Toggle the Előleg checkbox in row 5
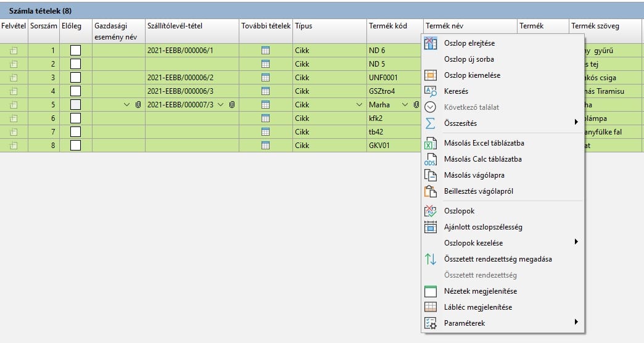This screenshot has width=644, height=343. pyautogui.click(x=75, y=105)
